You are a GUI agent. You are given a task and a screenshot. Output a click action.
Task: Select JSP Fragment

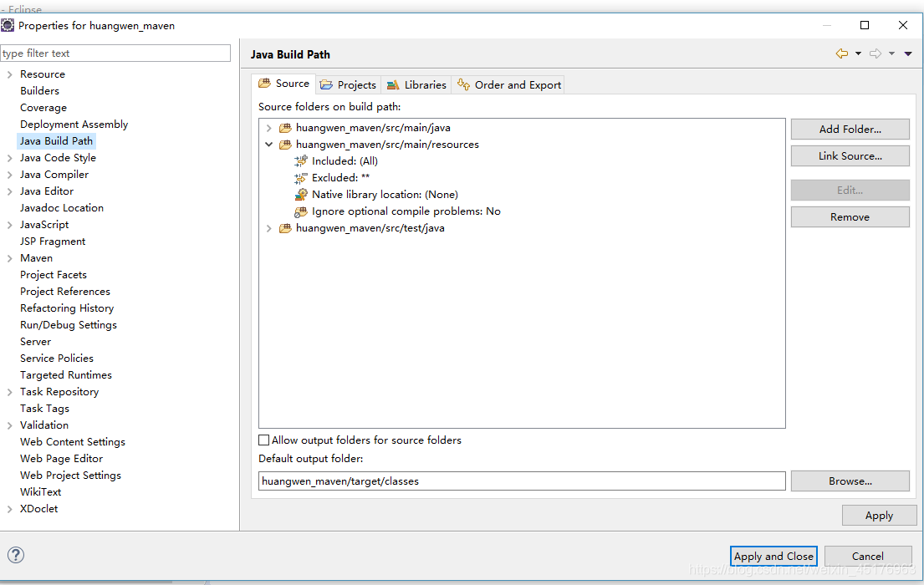(x=53, y=242)
